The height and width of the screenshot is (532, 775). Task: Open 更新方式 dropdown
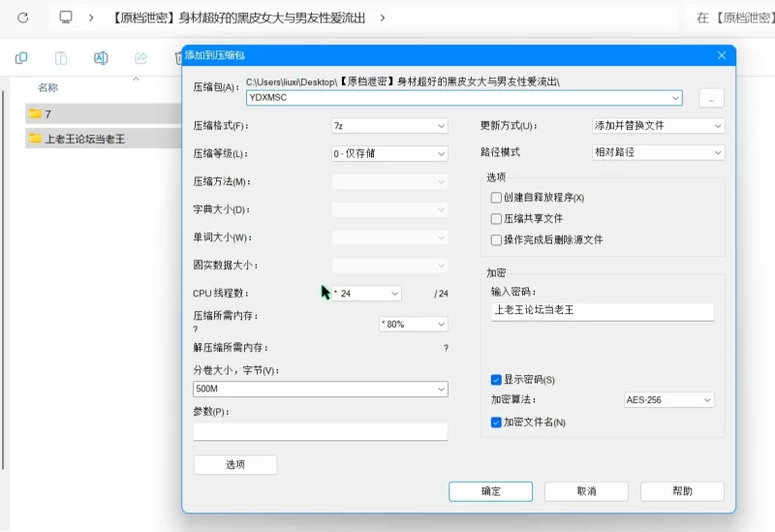pos(658,126)
